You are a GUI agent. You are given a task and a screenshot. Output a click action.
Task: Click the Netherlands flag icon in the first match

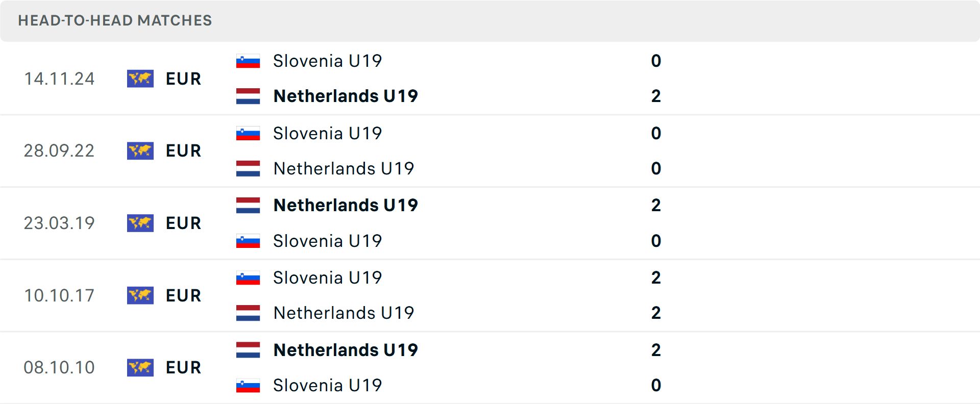point(248,96)
